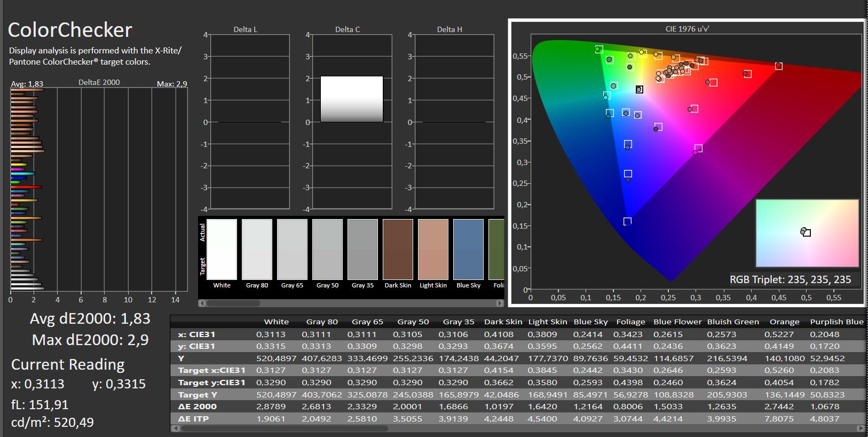Click the swatch strip's left scroll arrow
This screenshot has width=868, height=437.
pos(202,303)
